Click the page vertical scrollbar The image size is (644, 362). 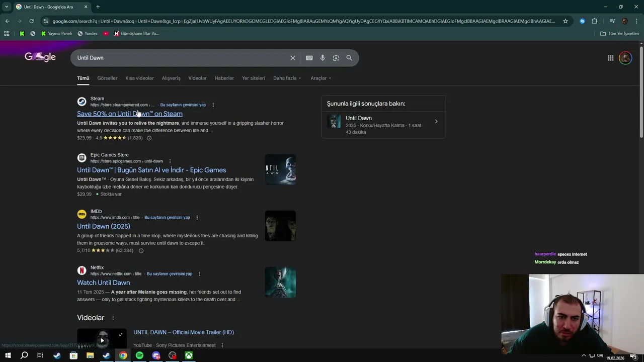(641, 93)
